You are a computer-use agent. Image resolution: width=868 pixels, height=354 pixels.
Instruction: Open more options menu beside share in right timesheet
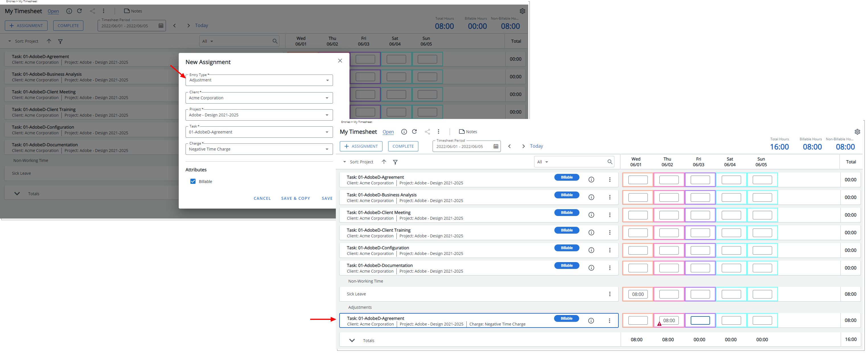[438, 132]
